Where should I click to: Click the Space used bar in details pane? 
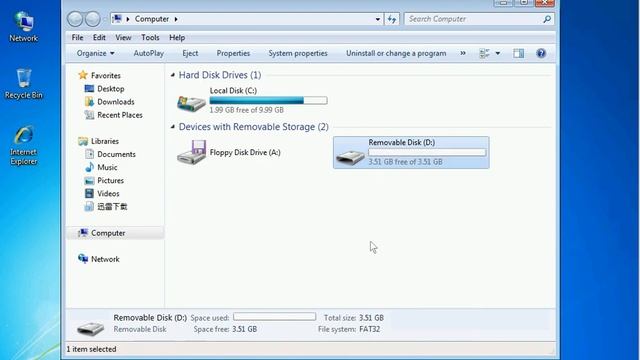pos(274,317)
